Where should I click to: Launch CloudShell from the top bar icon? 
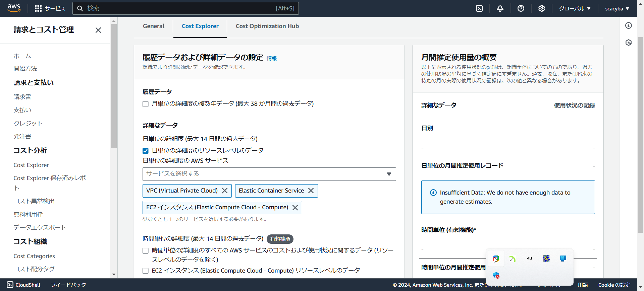(479, 8)
